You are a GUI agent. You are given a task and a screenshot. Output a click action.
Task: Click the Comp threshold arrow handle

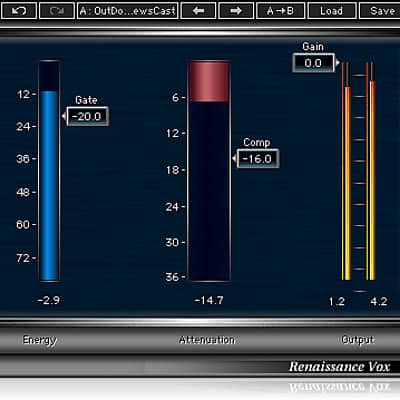coord(234,159)
